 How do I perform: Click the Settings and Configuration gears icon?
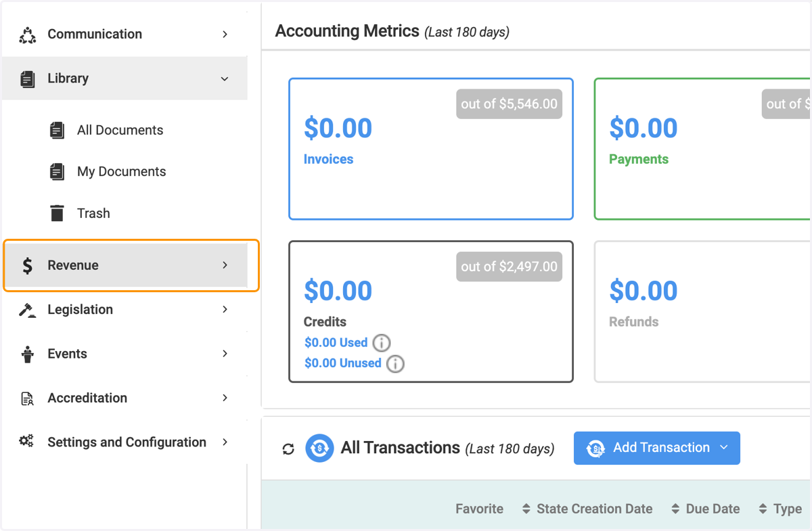coord(27,442)
